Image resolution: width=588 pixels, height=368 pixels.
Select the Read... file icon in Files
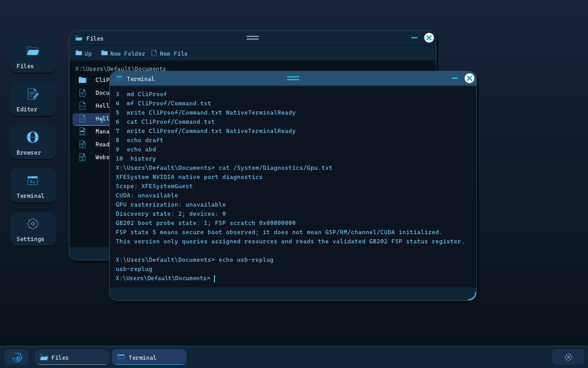click(x=83, y=144)
